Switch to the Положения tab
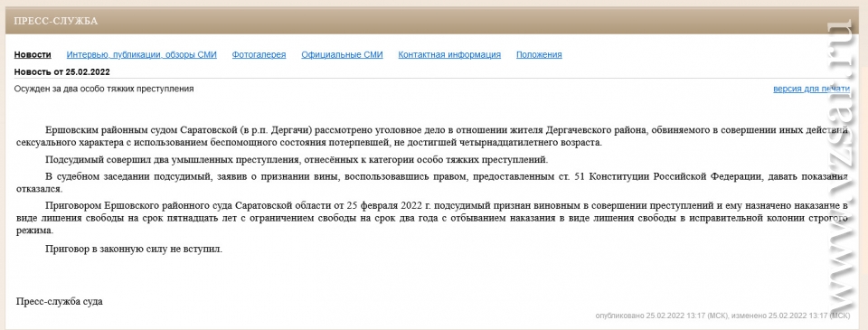Image resolution: width=868 pixels, height=330 pixels. 539,54
